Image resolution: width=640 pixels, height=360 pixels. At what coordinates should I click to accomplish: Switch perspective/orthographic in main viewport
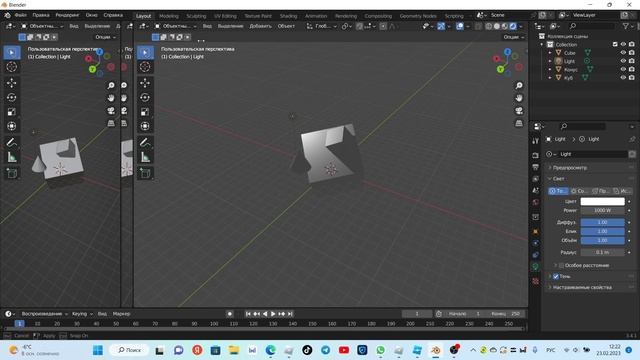click(519, 123)
